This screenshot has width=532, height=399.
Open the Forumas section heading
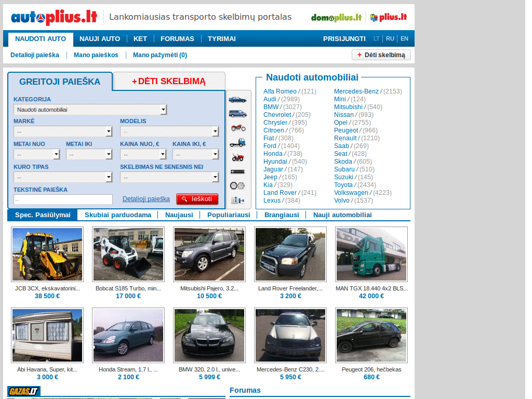click(x=245, y=390)
